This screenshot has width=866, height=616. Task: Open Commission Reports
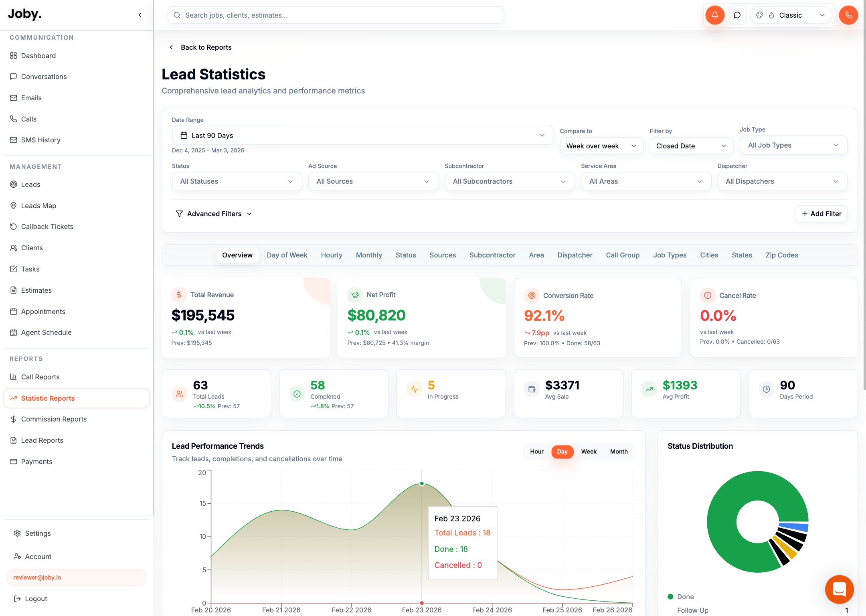76,419
